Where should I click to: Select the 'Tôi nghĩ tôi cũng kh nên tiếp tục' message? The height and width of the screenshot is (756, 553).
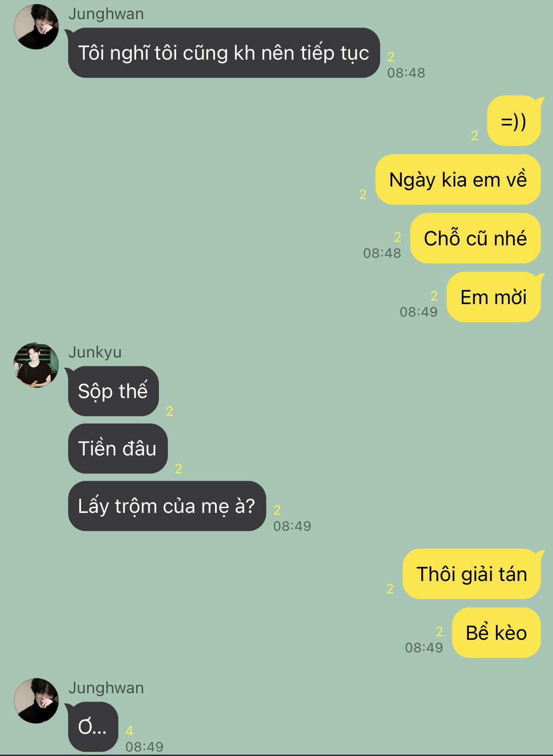coord(224,53)
